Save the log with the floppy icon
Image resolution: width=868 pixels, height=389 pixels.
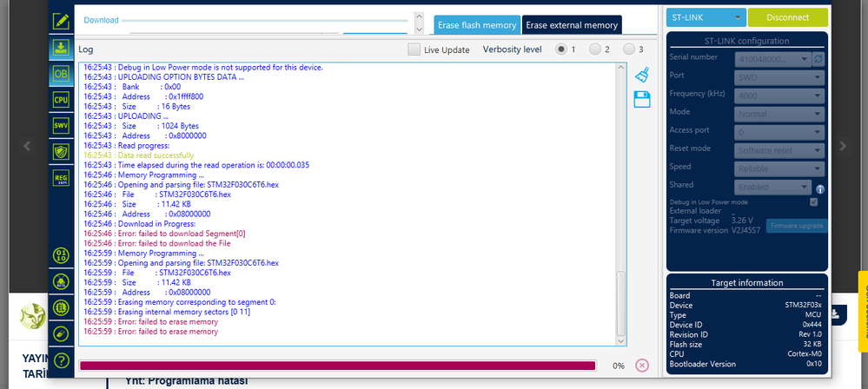[642, 100]
